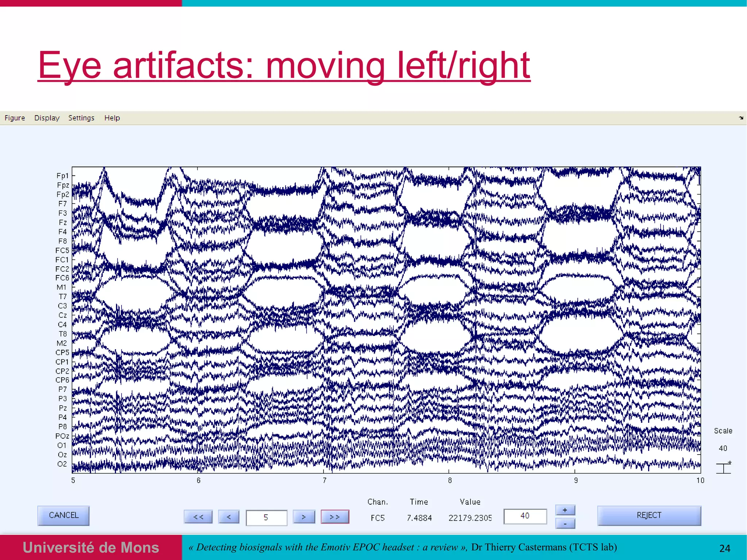Click the Fp1 channel label
The height and width of the screenshot is (560, 747).
(62, 175)
